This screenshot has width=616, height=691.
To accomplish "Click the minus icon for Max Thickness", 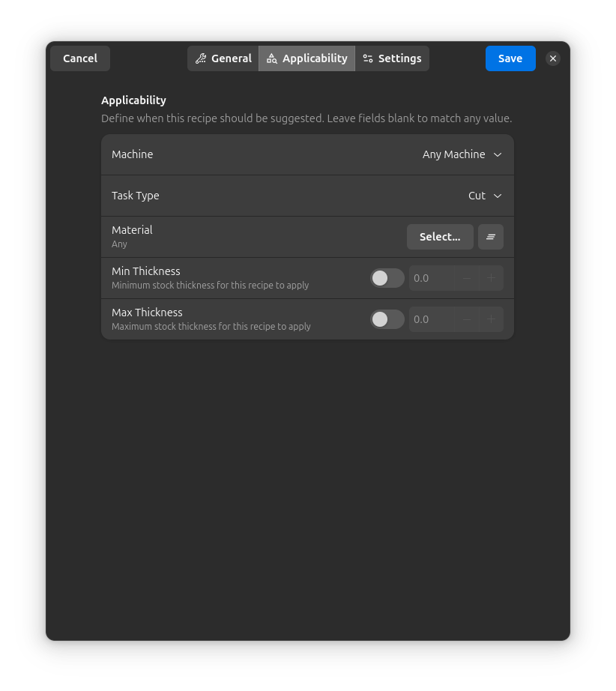I will pos(466,319).
